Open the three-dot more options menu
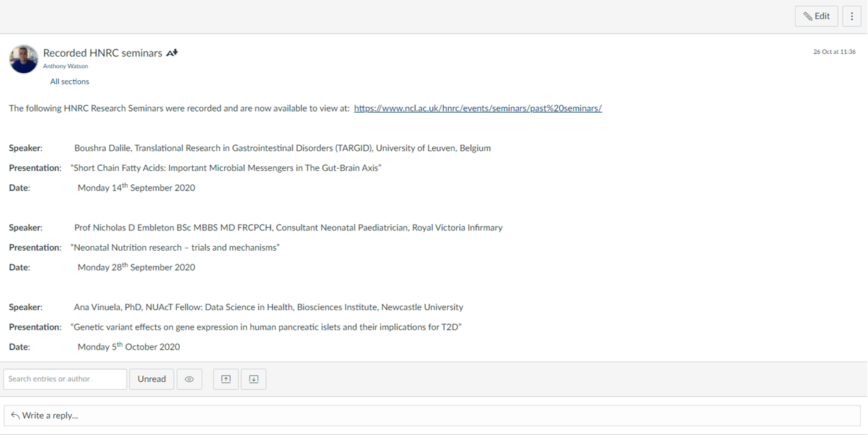This screenshot has height=435, width=868. tap(851, 16)
